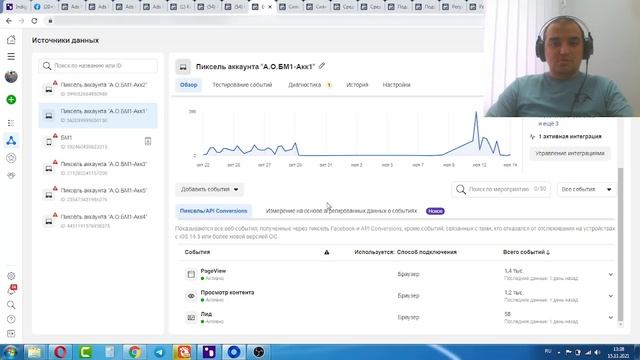This screenshot has height=360, width=640.
Task: Open the home icon in left sidebar
Action: click(11, 40)
